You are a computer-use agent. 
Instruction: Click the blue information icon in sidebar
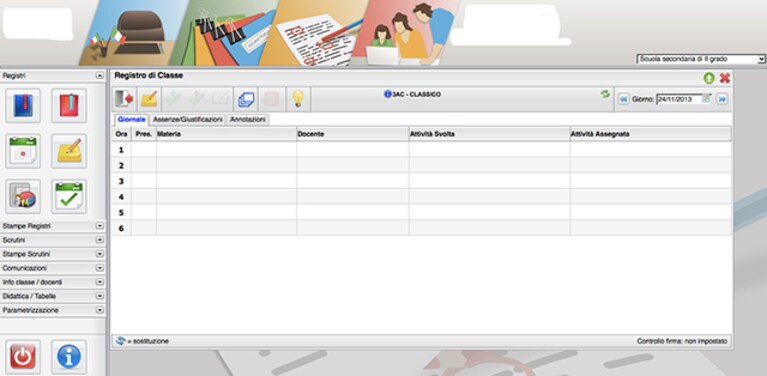point(69,357)
